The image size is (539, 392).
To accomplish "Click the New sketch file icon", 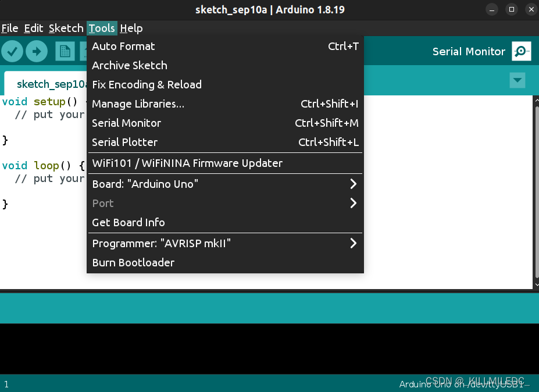I will coord(65,52).
